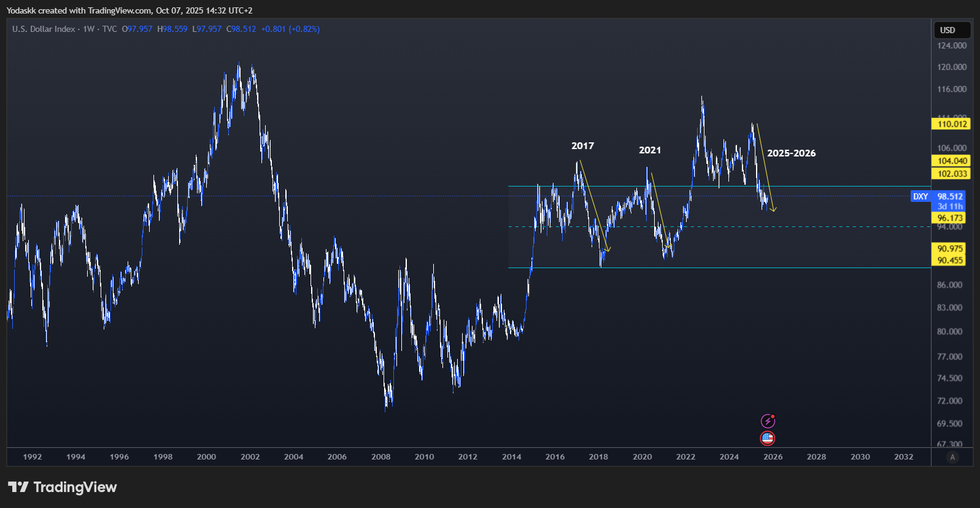
Task: Click the 2008 label on time axis
Action: tap(380, 457)
